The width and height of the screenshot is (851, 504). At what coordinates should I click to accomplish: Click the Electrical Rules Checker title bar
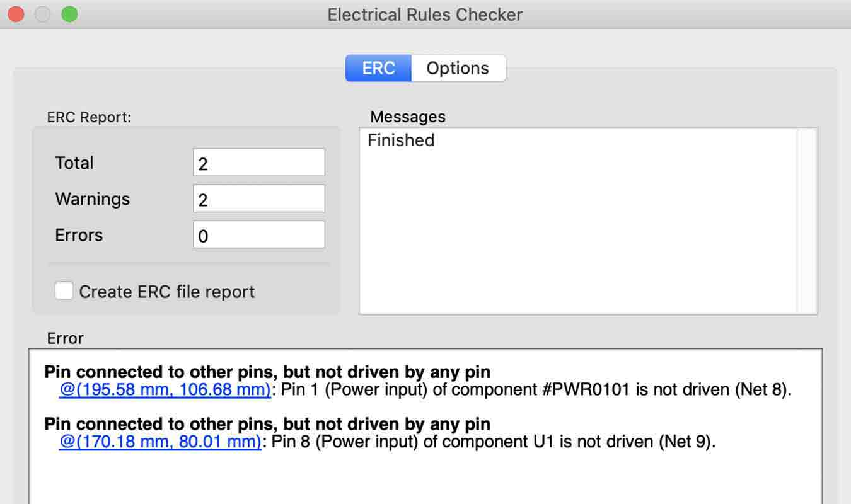(425, 14)
